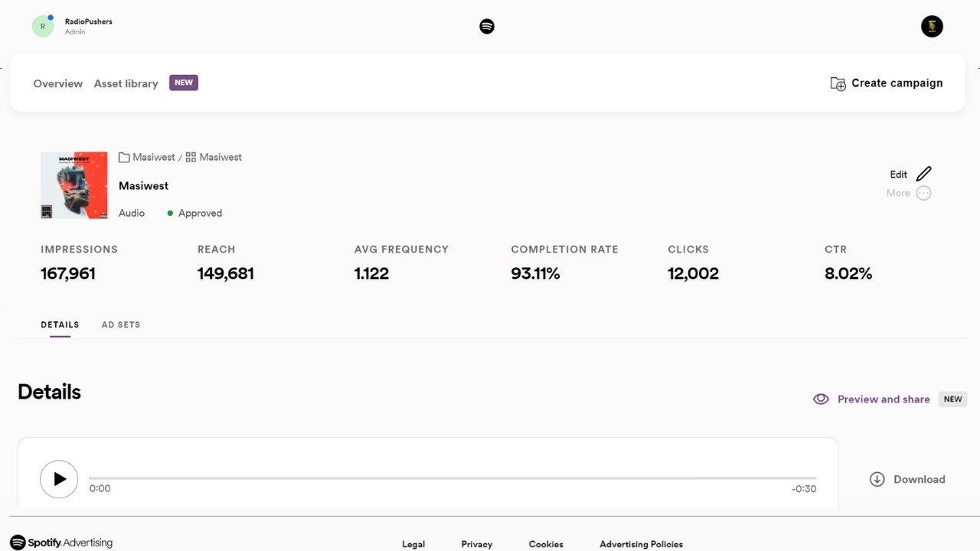Select the completion rate 93.11%

click(535, 273)
